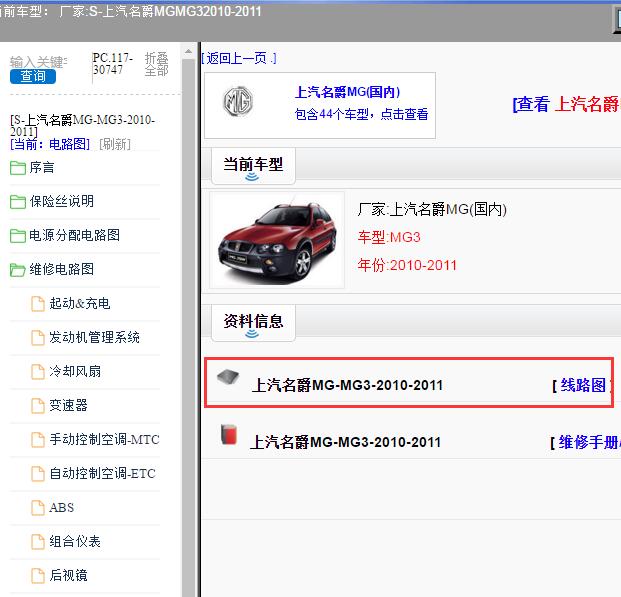Click the page icon next to 变速器

click(x=38, y=406)
